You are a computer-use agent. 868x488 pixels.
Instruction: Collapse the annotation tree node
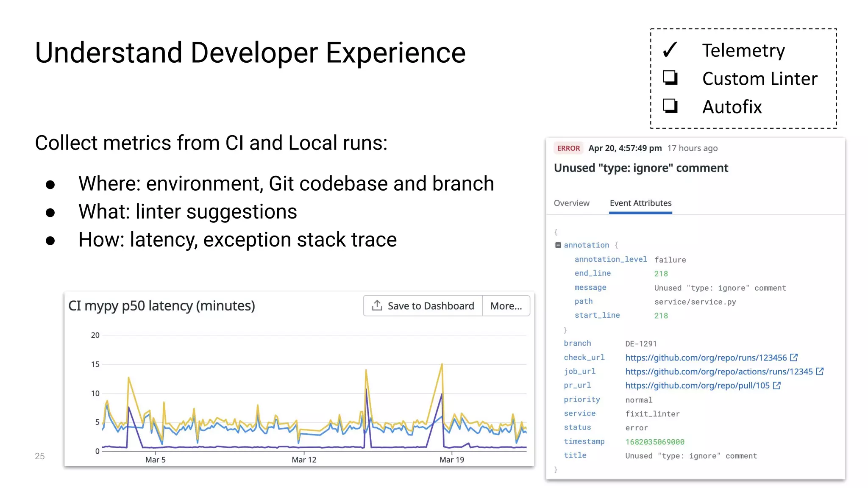(x=558, y=245)
